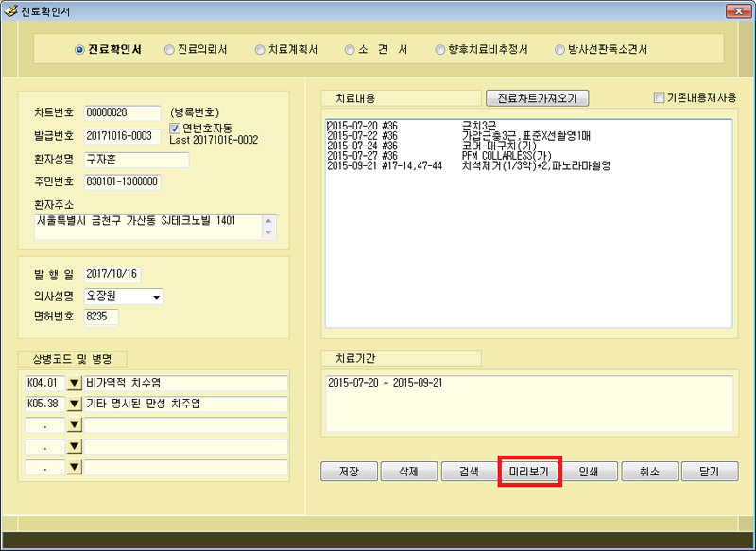The width and height of the screenshot is (756, 551).
Task: Choose the 치료계획서 document type
Action: 260,49
